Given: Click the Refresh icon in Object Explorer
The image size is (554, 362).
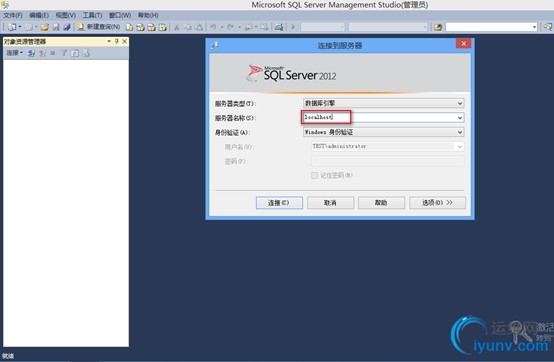Looking at the screenshot, I should [75, 53].
